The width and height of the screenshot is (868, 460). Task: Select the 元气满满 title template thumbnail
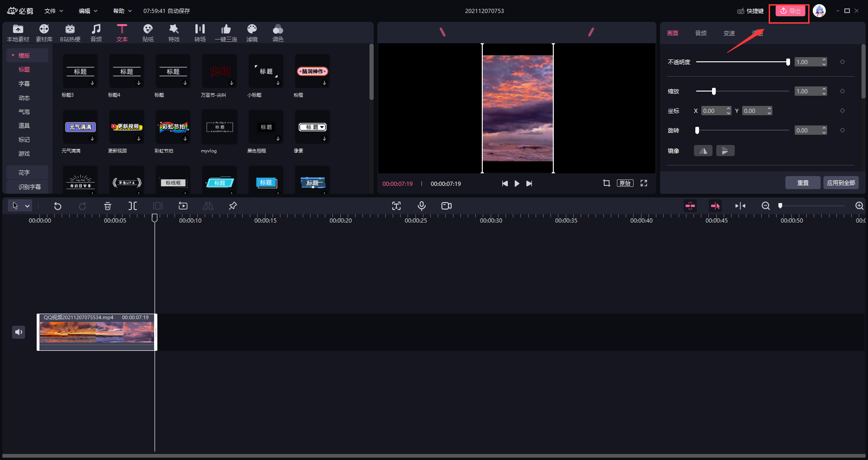(x=80, y=127)
